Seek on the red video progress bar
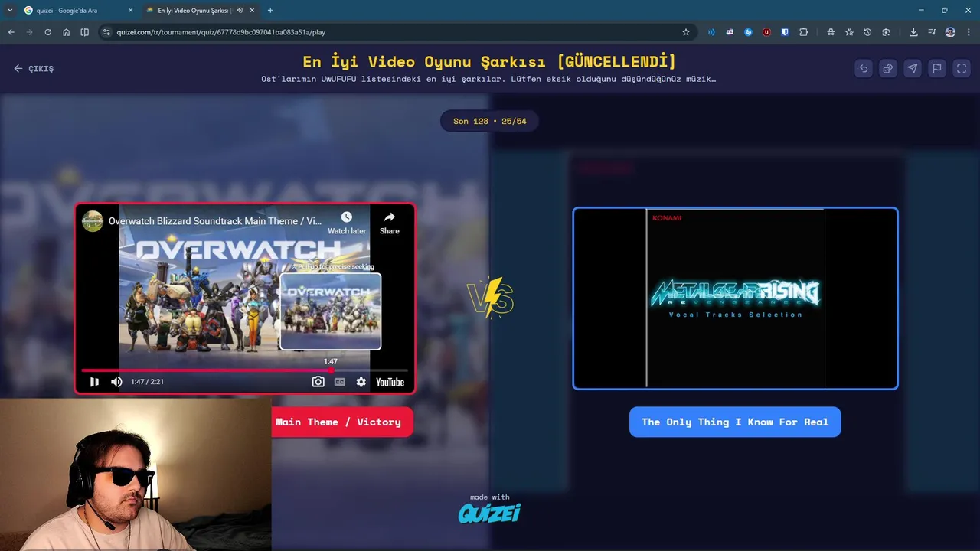Viewport: 980px width, 551px height. point(244,370)
